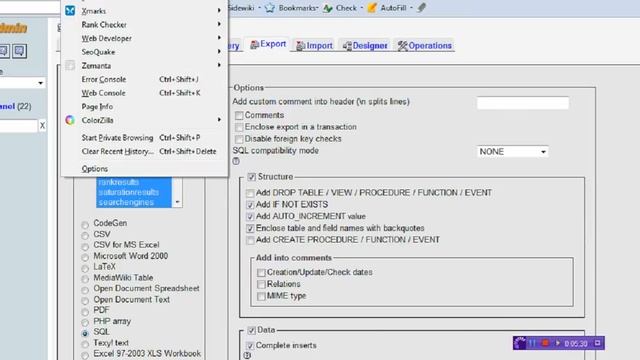Select CSV for MS Excel format

[x=85, y=247]
